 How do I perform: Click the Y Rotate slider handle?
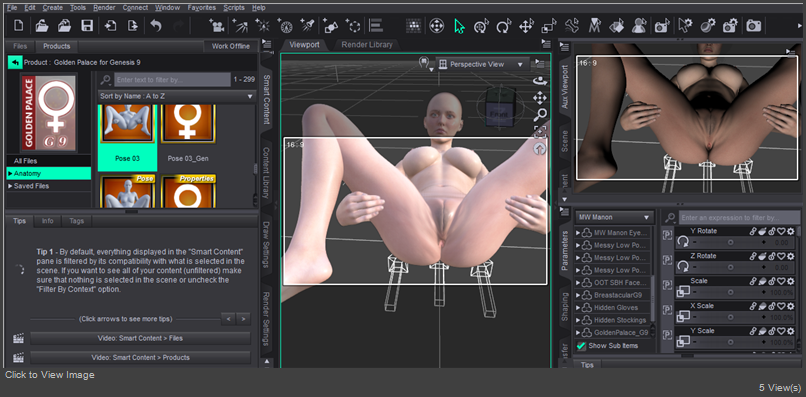[730, 242]
